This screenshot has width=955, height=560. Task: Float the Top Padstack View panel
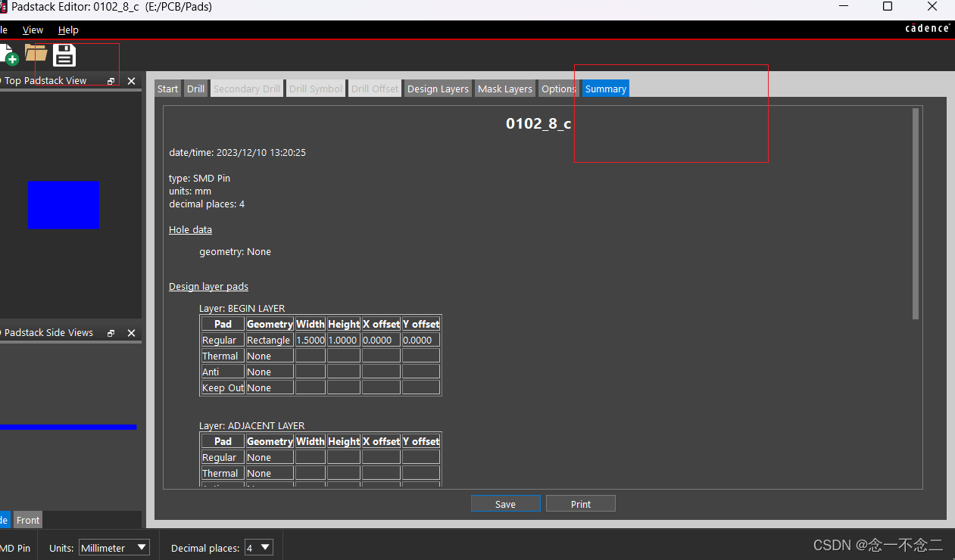tap(111, 80)
